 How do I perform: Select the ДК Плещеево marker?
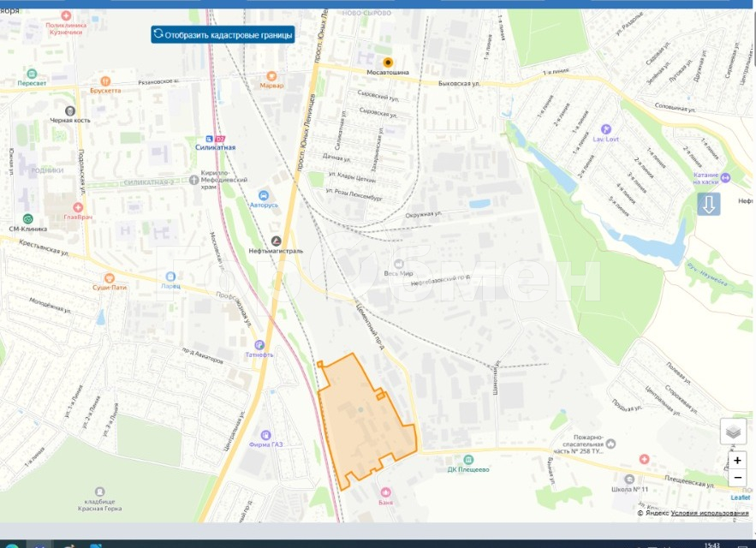467,460
